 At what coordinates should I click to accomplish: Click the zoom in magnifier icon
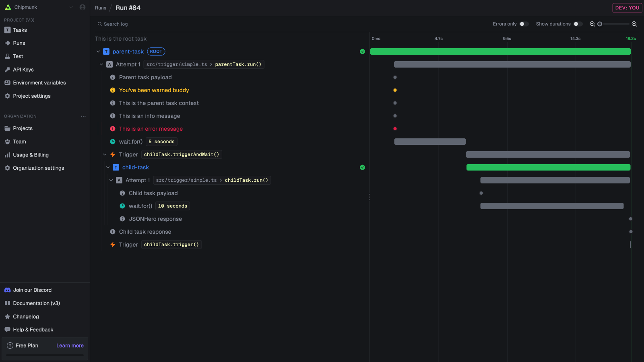click(634, 24)
